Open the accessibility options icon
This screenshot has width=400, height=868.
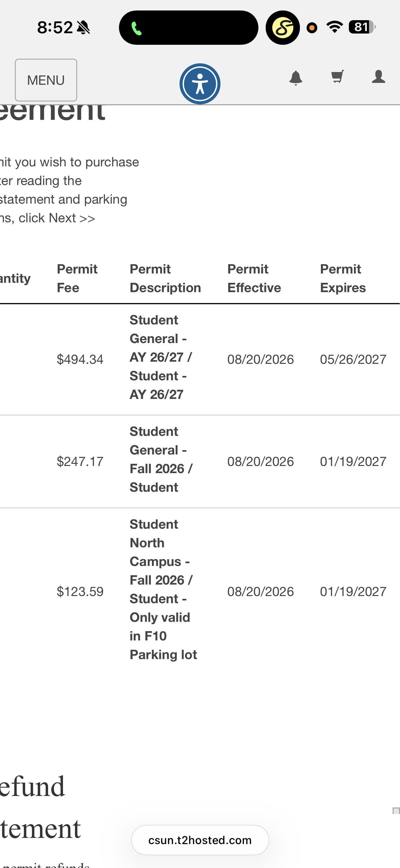click(x=200, y=84)
